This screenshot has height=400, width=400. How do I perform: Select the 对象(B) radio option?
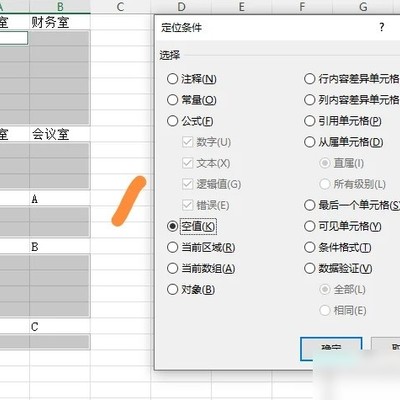(x=172, y=289)
